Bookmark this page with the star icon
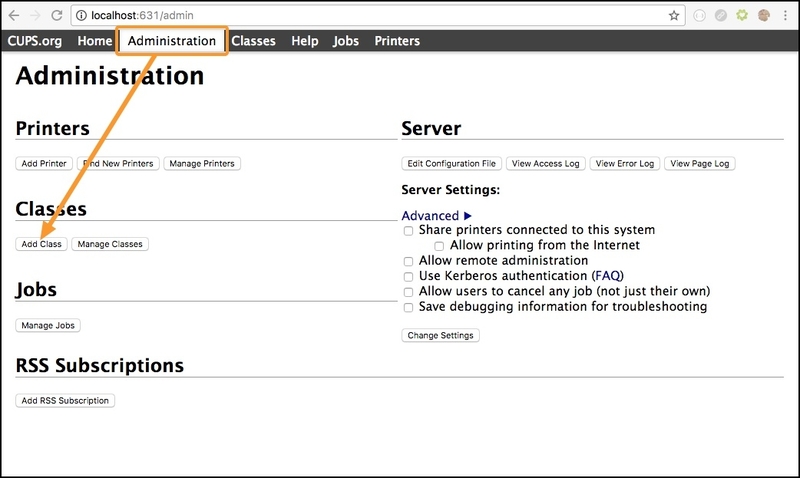 (x=674, y=16)
